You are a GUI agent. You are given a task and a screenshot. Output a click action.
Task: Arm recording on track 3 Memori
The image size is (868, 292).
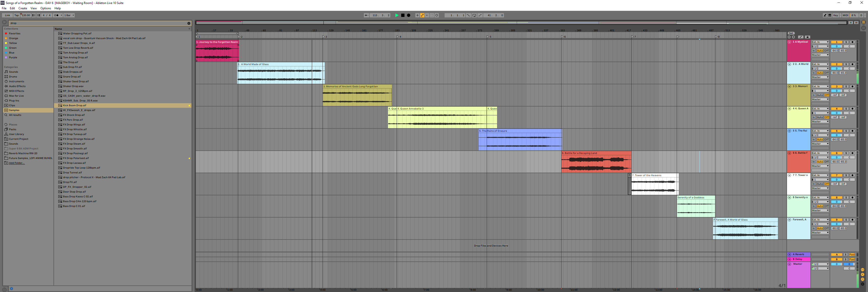coord(853,87)
